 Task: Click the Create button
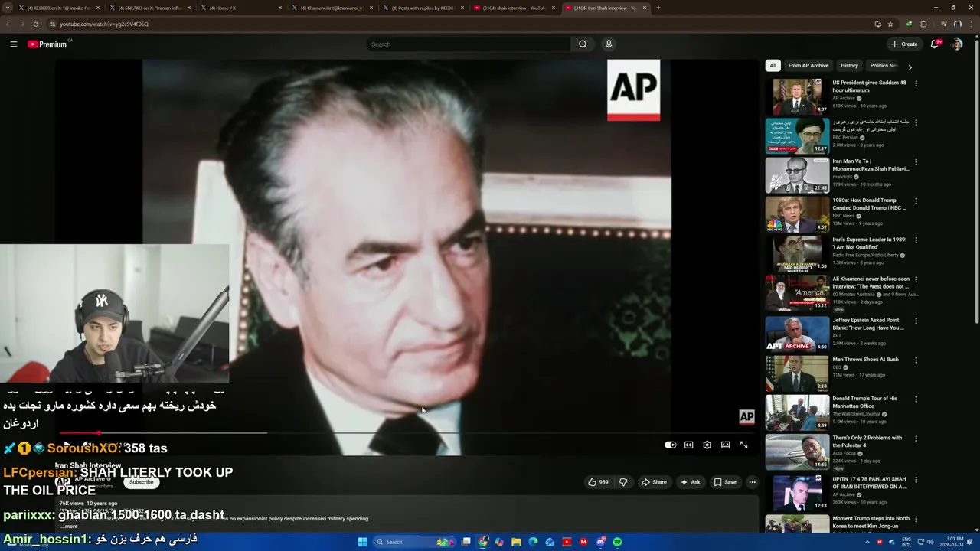pyautogui.click(x=904, y=44)
